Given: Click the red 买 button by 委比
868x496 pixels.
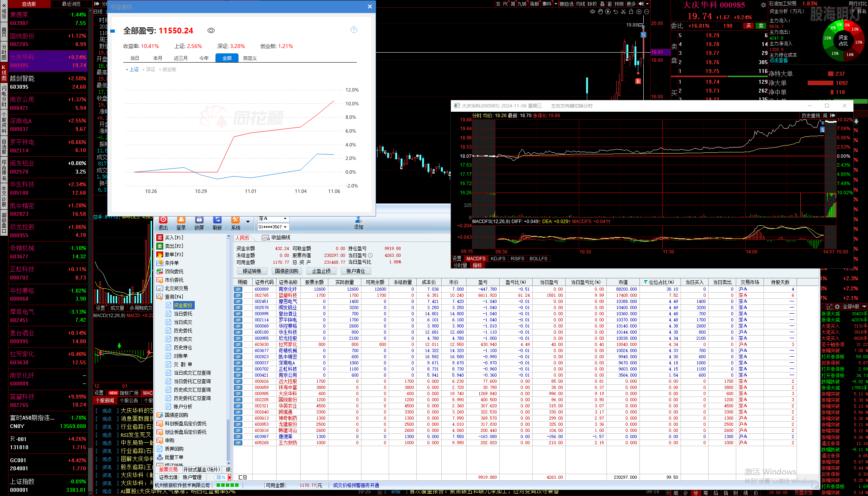Looking at the screenshot, I should [749, 26].
